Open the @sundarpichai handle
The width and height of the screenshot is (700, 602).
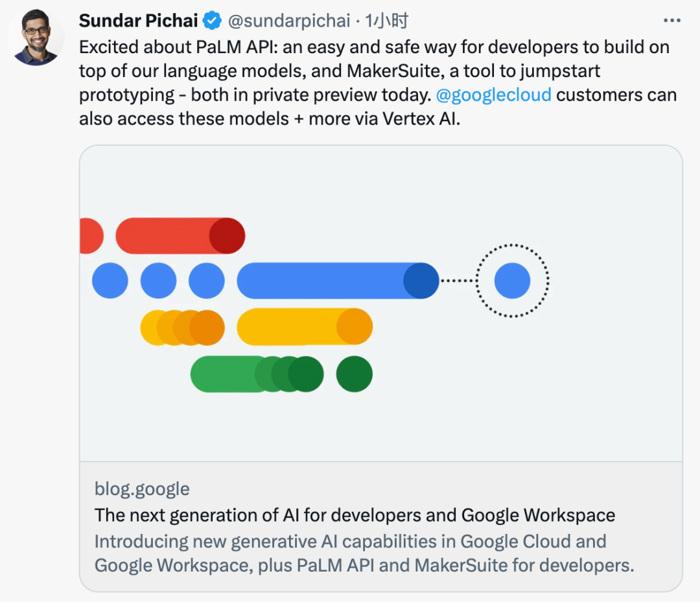[x=290, y=21]
